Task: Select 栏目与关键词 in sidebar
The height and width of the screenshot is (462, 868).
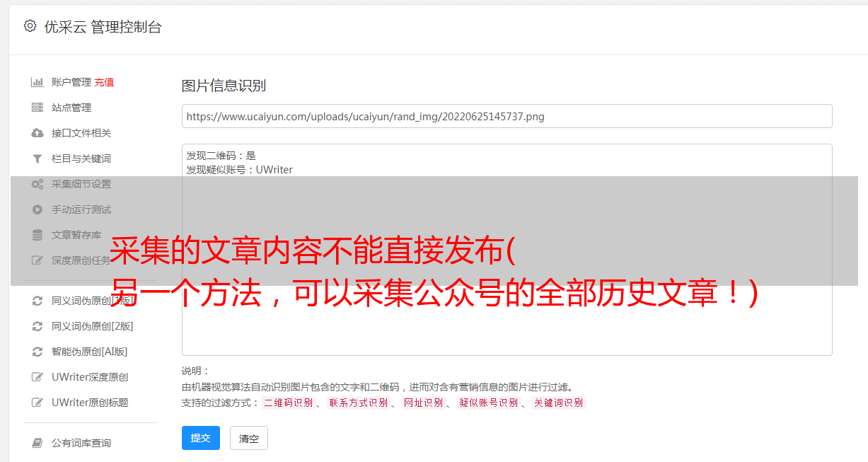Action: coord(81,158)
